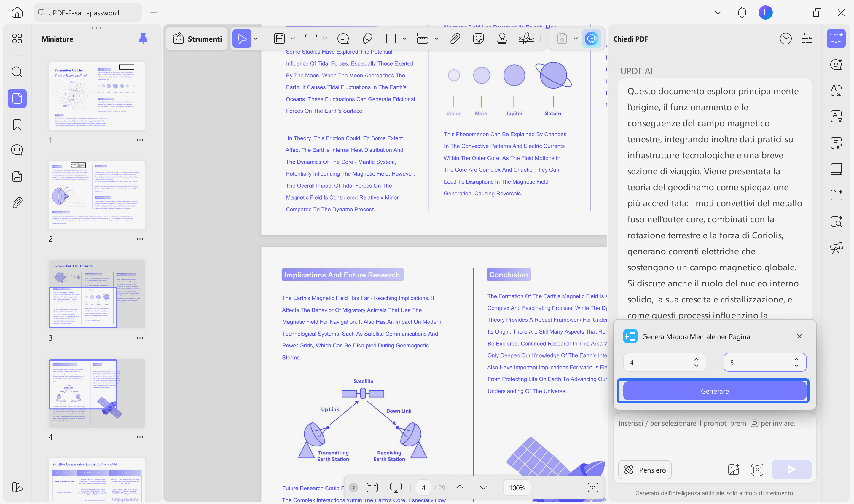This screenshot has width=854, height=504.
Task: Decrease the end page 5 stepper
Action: click(796, 366)
